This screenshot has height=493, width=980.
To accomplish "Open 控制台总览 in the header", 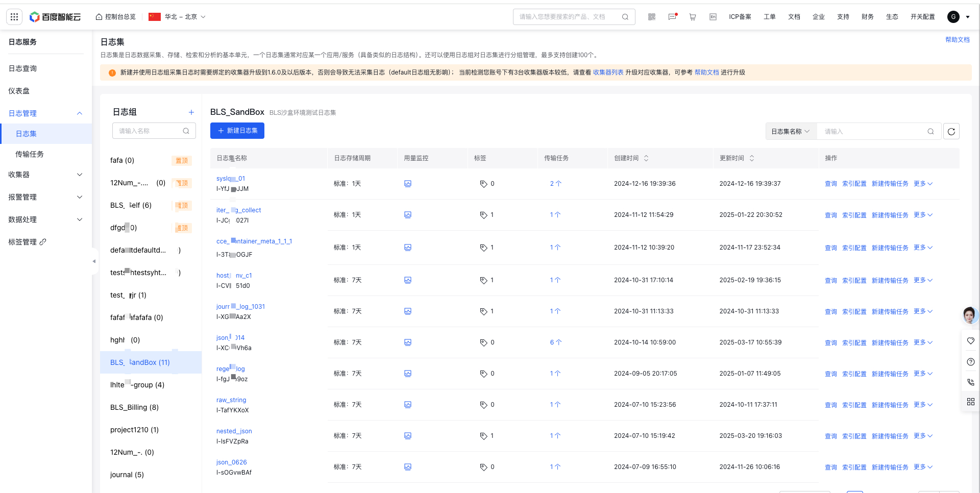I will click(116, 17).
